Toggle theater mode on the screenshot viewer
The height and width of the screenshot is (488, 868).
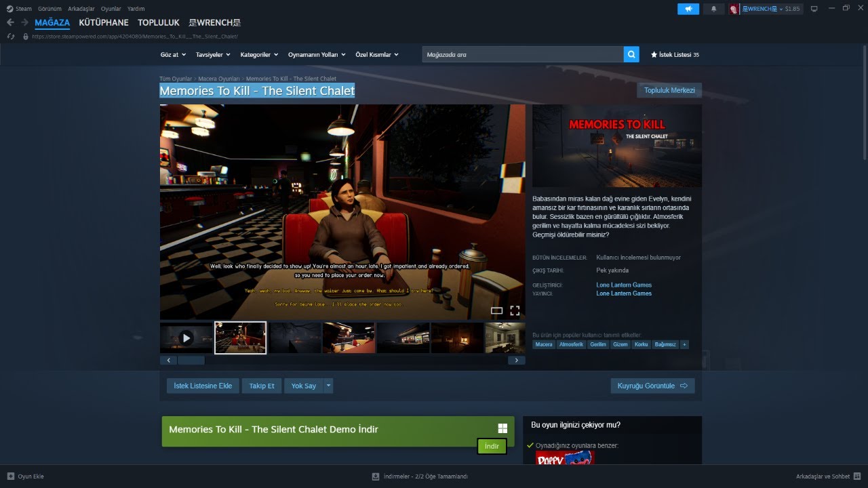tap(496, 310)
